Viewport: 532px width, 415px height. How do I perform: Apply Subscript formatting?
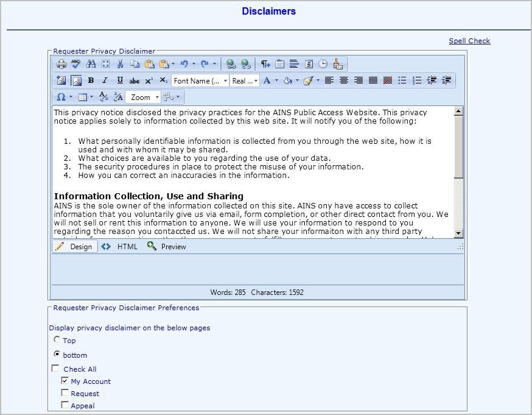coord(164,80)
